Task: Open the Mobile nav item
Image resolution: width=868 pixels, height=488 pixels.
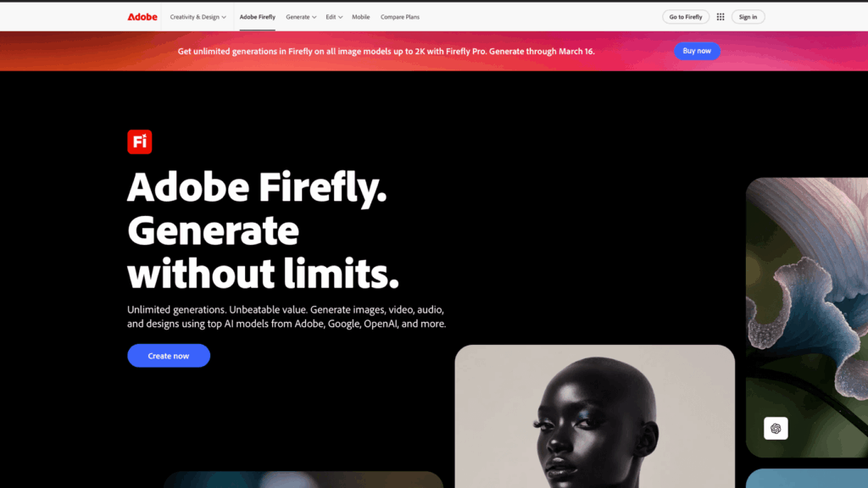Action: [x=361, y=17]
